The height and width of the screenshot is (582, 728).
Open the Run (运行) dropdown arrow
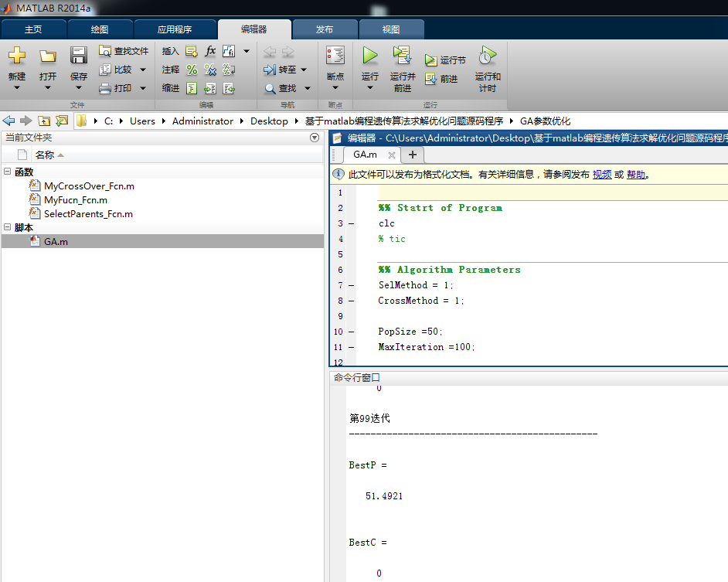pyautogui.click(x=370, y=88)
